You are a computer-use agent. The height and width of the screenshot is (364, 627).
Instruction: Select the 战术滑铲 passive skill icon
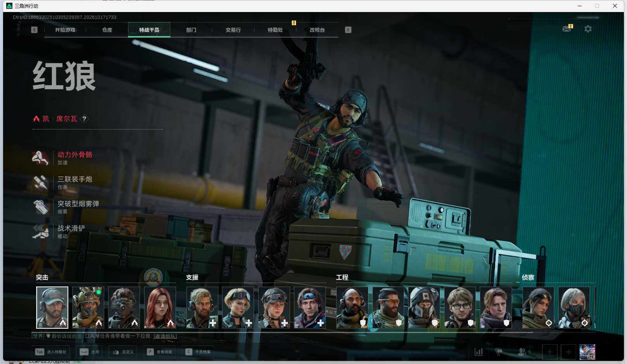point(40,231)
